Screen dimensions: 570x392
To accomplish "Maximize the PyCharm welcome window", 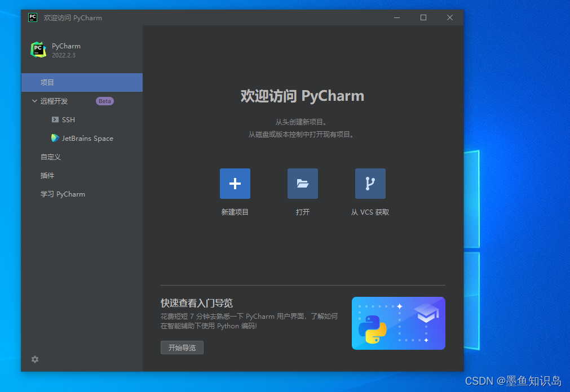I will pyautogui.click(x=423, y=17).
